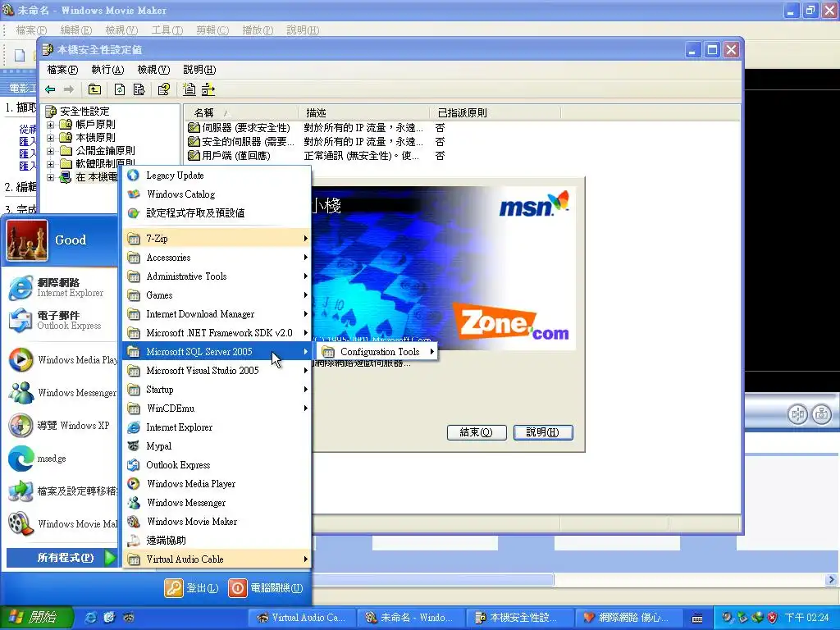Open Configuration Tools submenu

click(x=377, y=351)
